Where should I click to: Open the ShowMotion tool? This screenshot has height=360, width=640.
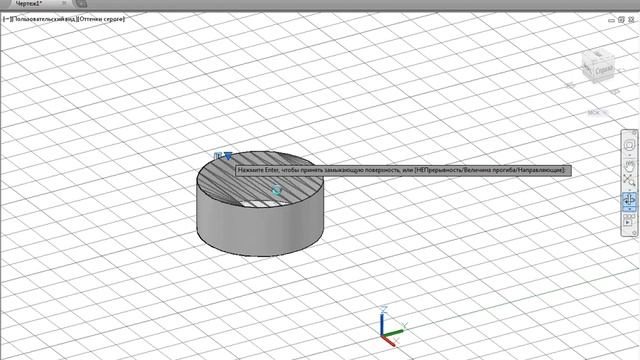629,220
